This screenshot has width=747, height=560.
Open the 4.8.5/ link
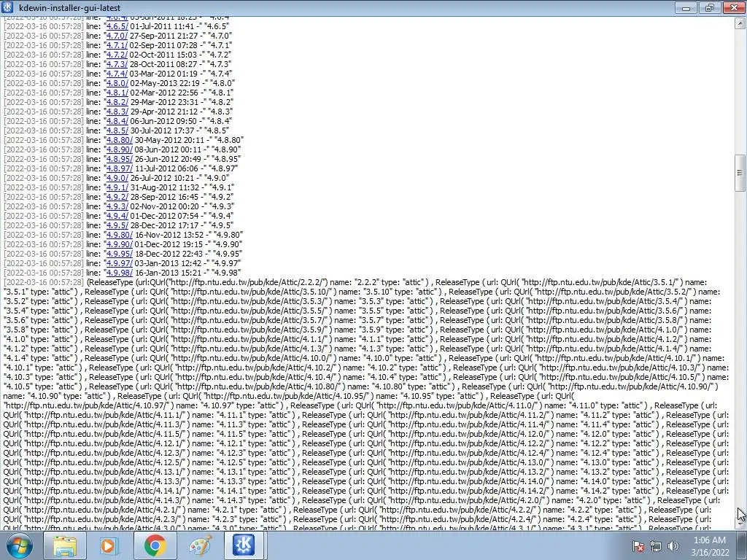[117, 131]
